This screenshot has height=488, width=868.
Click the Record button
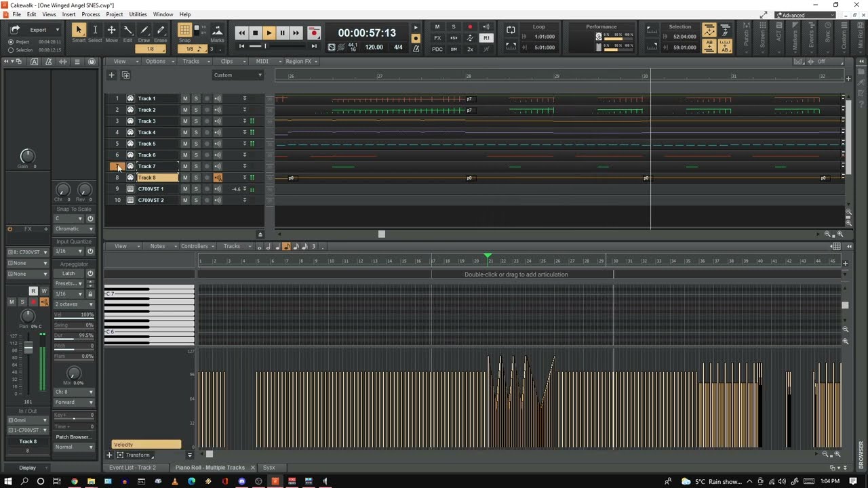[313, 33]
